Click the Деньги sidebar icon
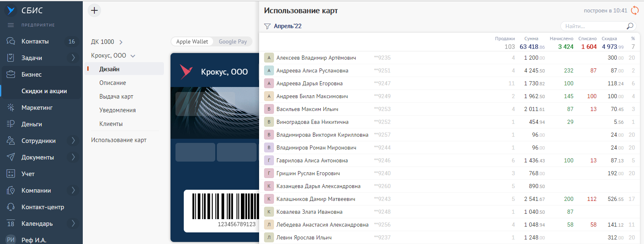The height and width of the screenshot is (244, 644). coord(11,124)
